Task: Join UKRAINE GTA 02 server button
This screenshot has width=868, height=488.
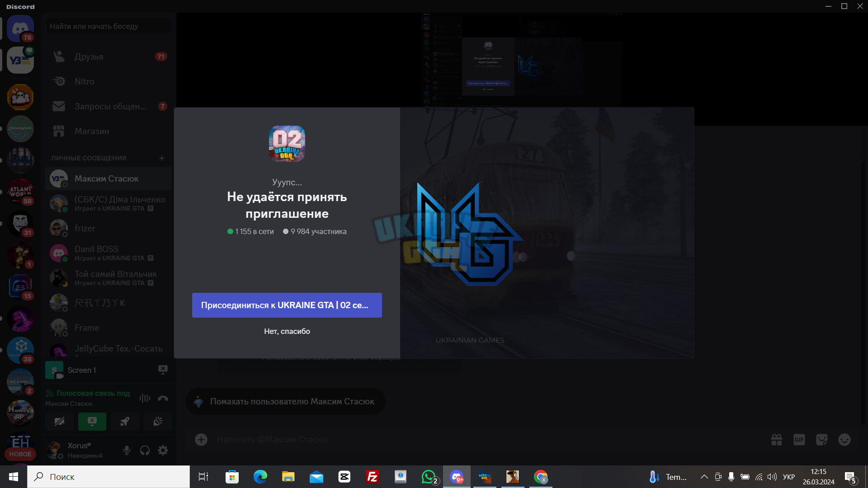Action: 287,305
